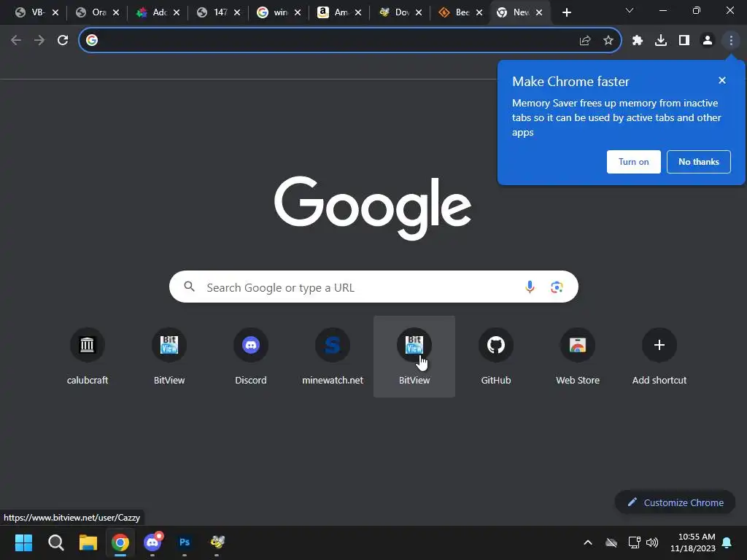Open Chrome's three-dot menu
Image resolution: width=747 pixels, height=560 pixels.
(x=731, y=41)
